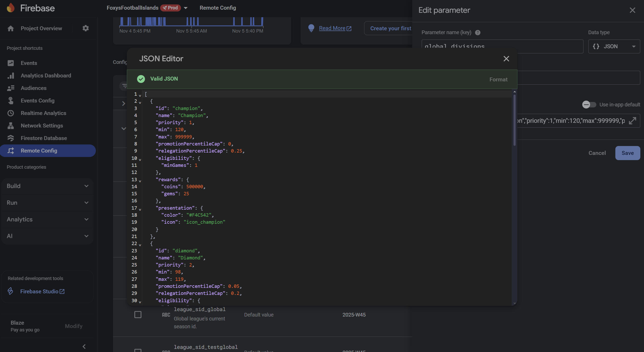Click the Format button in JSON Editor

click(x=498, y=80)
